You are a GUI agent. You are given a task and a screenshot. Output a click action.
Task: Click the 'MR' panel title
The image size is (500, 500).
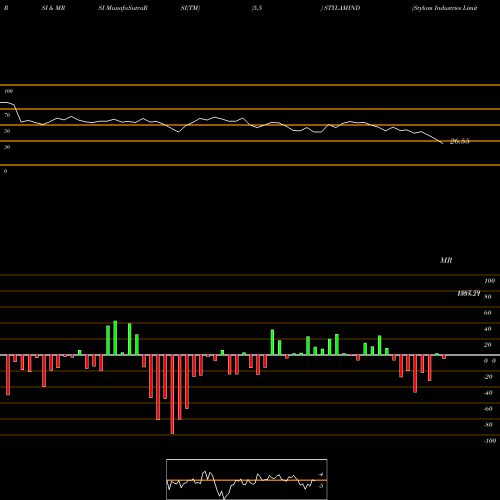coord(446,260)
